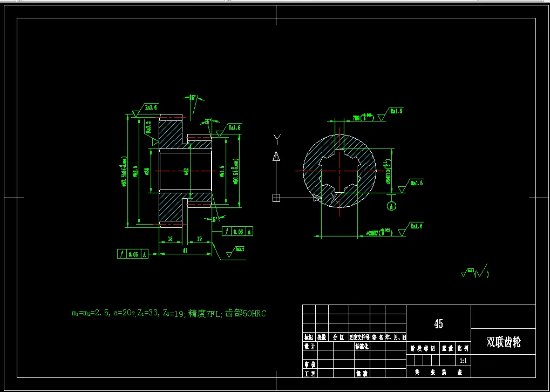Screen dimensions: 550x392
Task: Select the Ra1.6 symbol near diameter φ23 dimension
Action: [416, 226]
